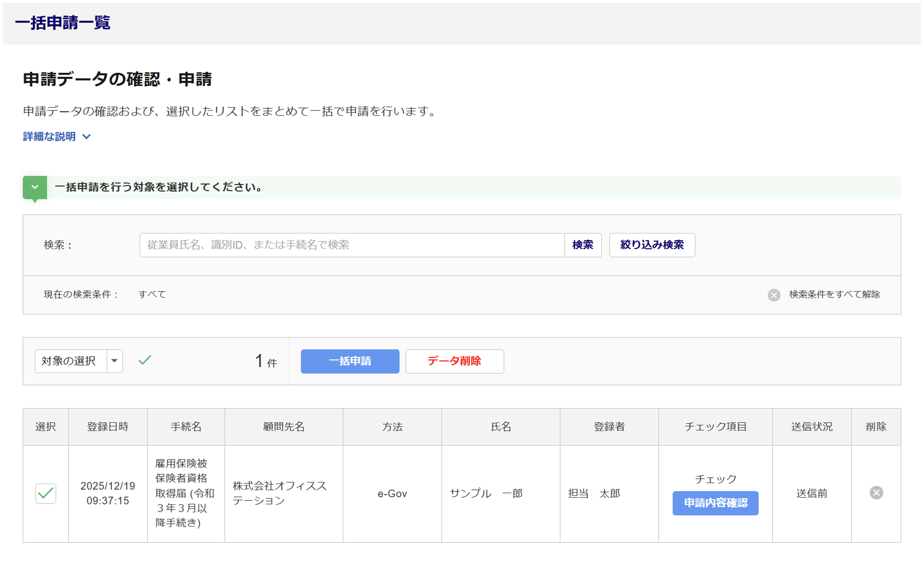Focus the employee name search field
This screenshot has width=924, height=567.
(352, 245)
